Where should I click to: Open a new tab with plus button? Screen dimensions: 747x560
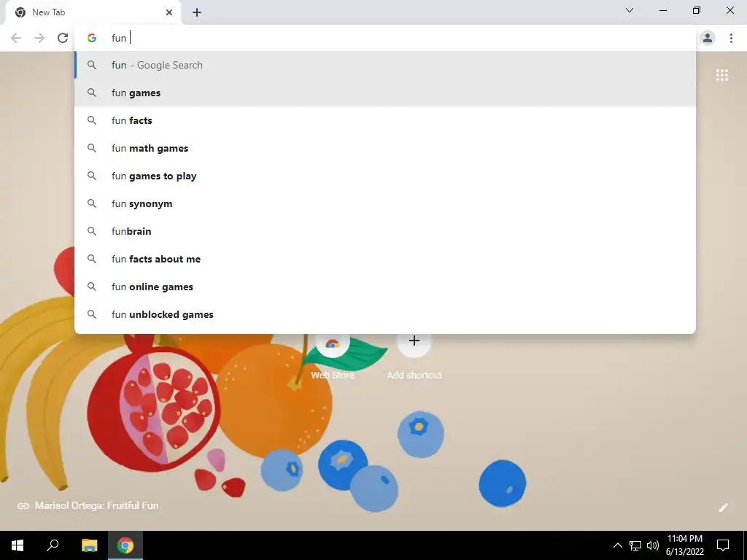coord(197,12)
